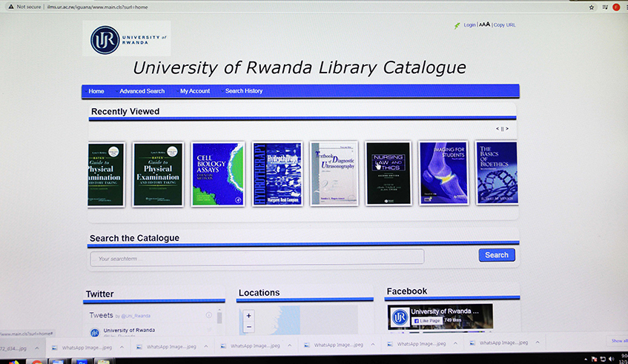The height and width of the screenshot is (364, 628).
Task: Open the browser profile avatar
Action: click(x=615, y=7)
